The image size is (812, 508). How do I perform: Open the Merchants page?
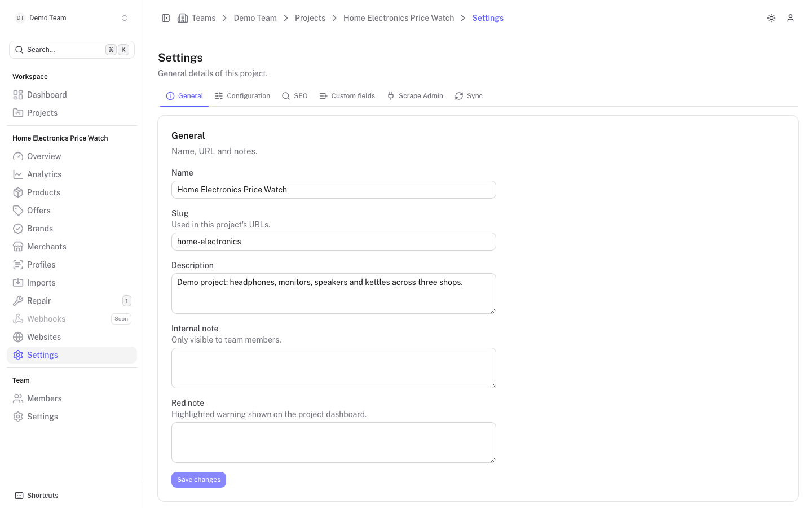click(72, 247)
